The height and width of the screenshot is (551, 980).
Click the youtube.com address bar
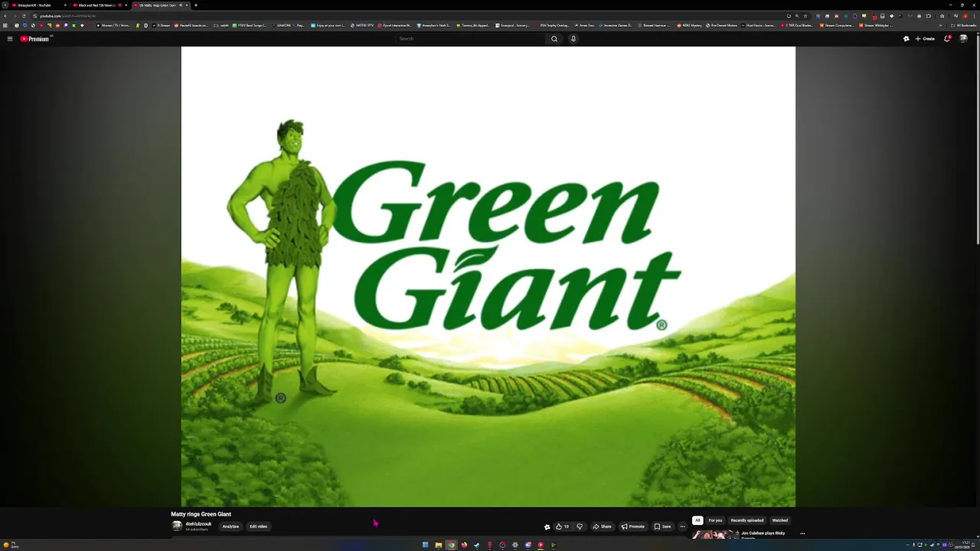coord(413,15)
